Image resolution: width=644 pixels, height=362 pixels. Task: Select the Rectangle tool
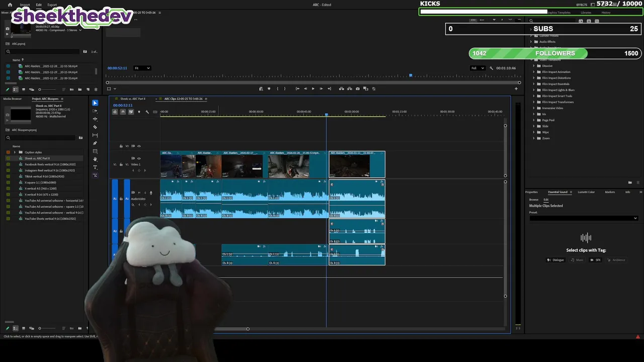(x=95, y=151)
